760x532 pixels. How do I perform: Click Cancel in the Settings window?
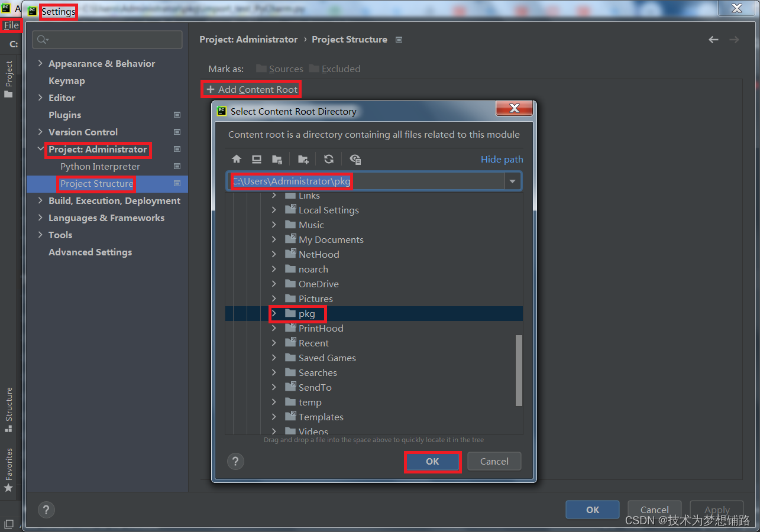point(655,510)
